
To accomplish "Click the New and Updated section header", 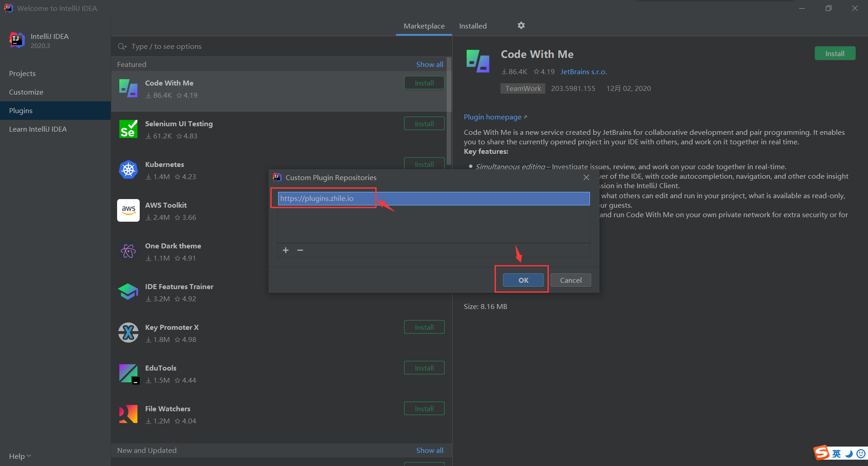I will (147, 450).
